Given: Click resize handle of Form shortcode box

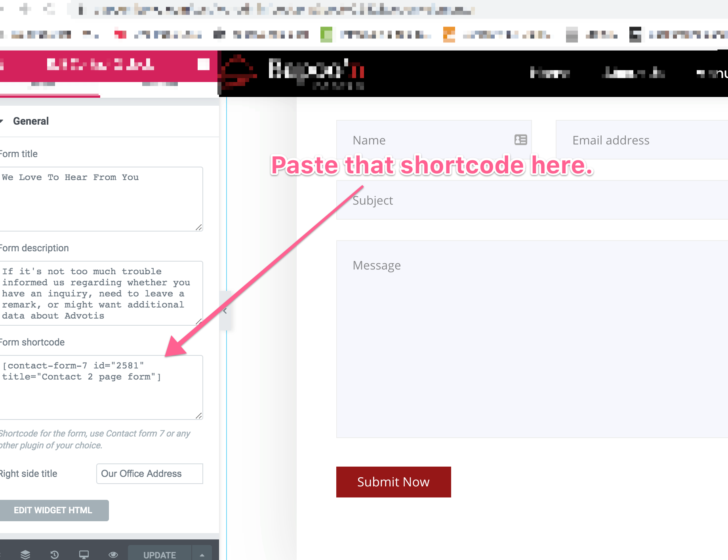Looking at the screenshot, I should coord(199,416).
